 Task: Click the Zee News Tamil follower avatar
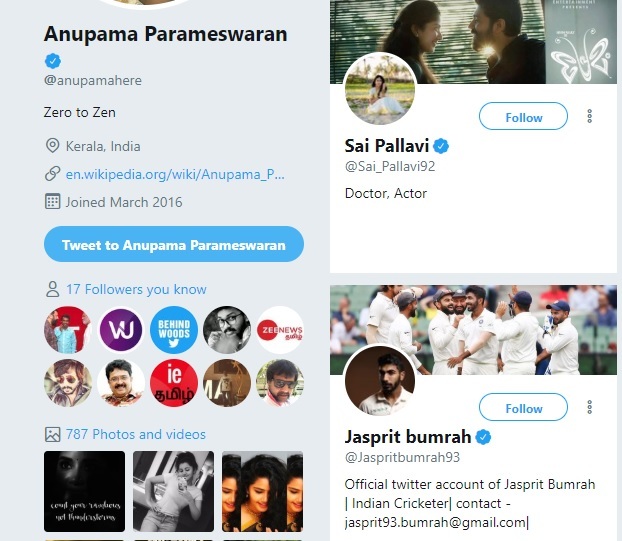(x=280, y=330)
